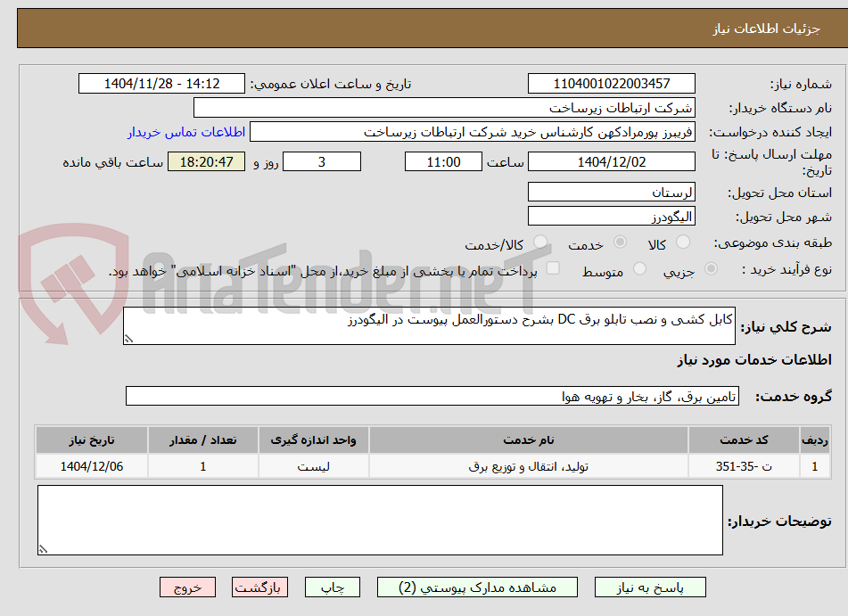848x616 pixels.
Task: Click the page title جزئیات اطلاعات نیاز
Action: [x=766, y=29]
